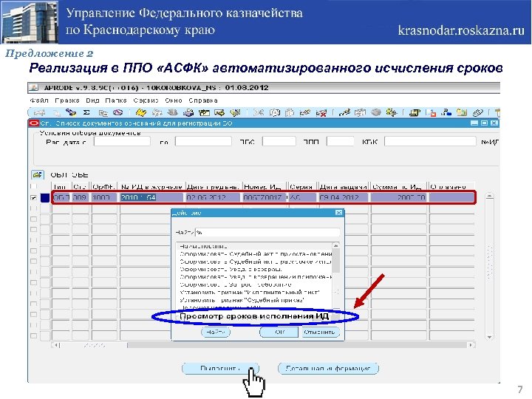532x399 pixels.
Task: Select 'Сформировать Судебный акт о приостановлении' entry
Action: [256, 253]
